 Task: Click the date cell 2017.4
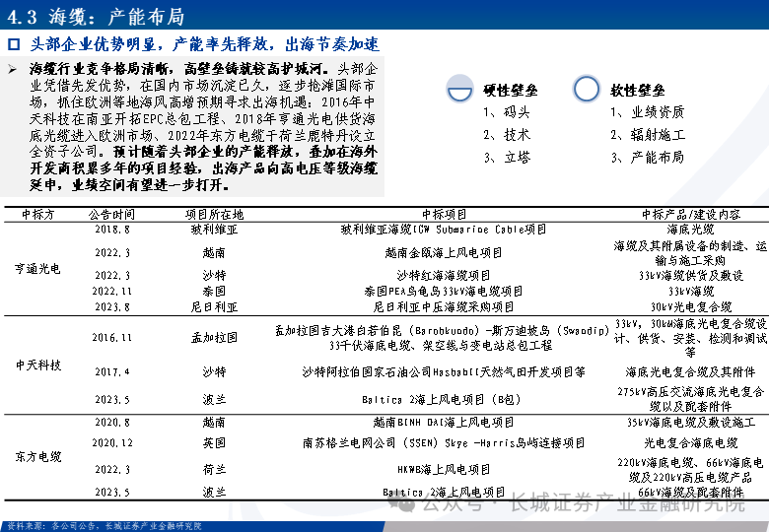pos(112,371)
